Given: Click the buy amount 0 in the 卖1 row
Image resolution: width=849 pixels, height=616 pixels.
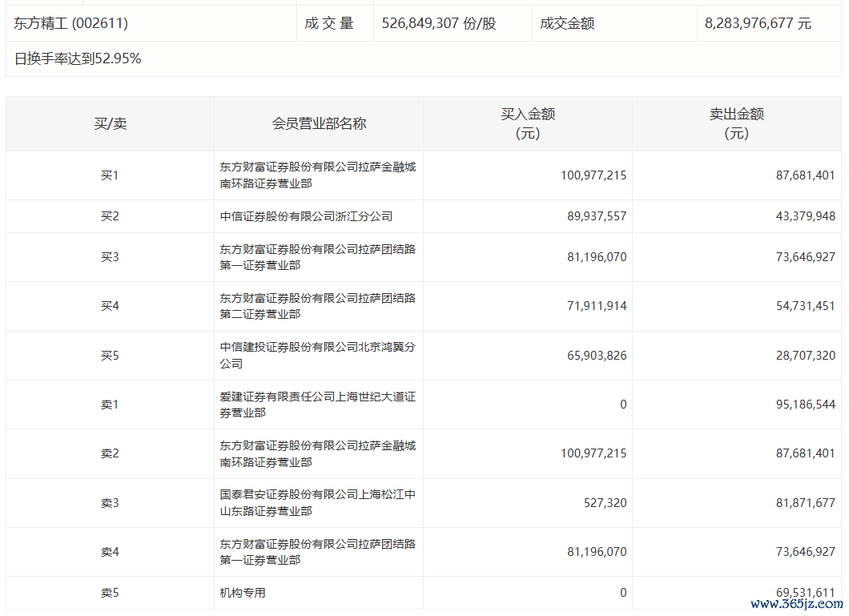Looking at the screenshot, I should point(623,405).
